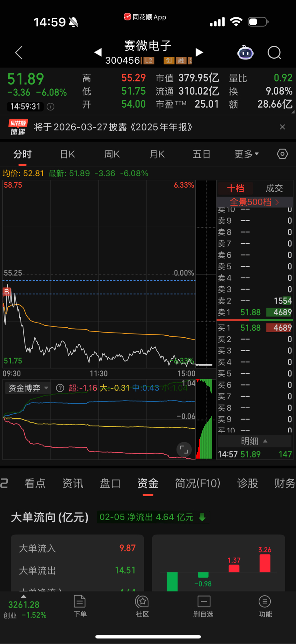
Task: Select the 十档 order book tab
Action: pos(235,188)
